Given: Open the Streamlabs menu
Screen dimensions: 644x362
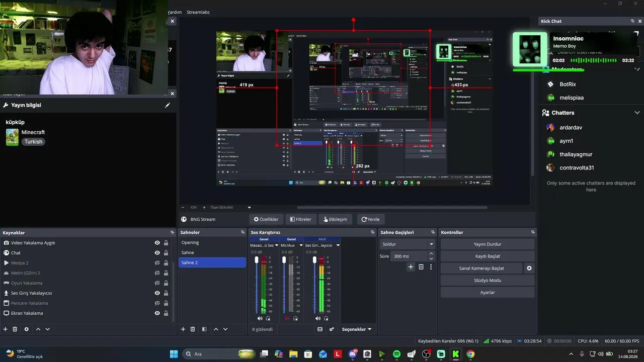Looking at the screenshot, I should point(198,12).
